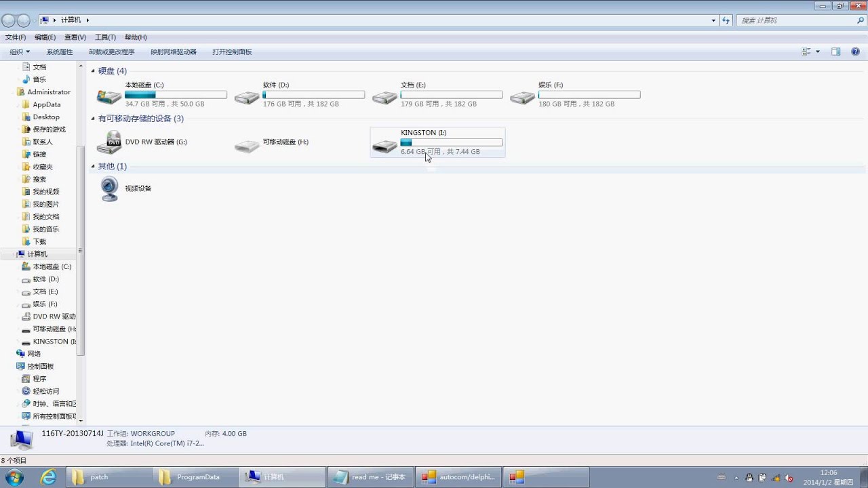The image size is (868, 488).
Task: Select Administrator in navigation tree
Action: [x=49, y=92]
